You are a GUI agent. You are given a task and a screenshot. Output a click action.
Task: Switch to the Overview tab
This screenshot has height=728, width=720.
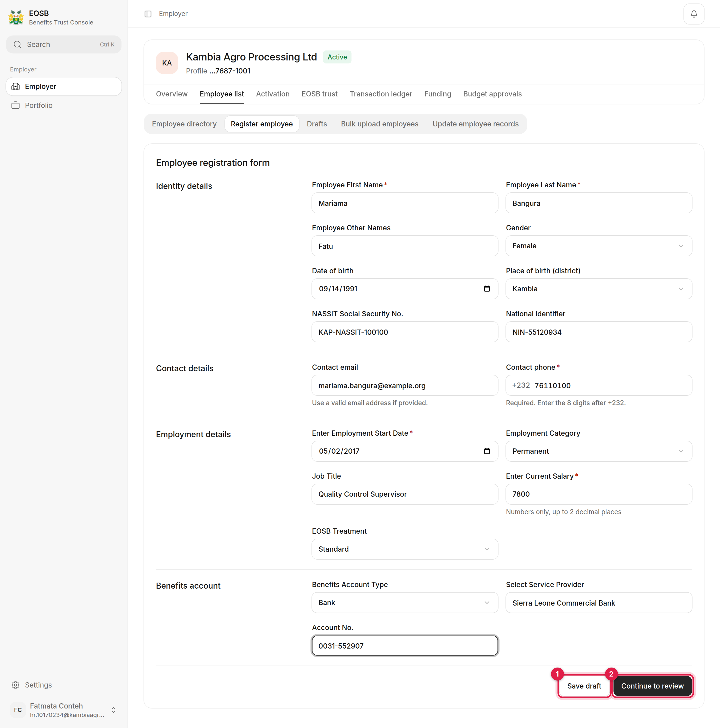(x=171, y=94)
